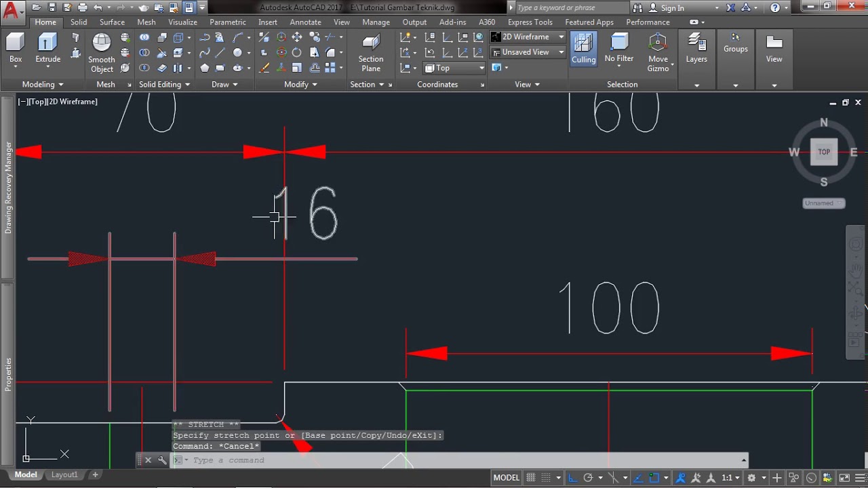Expand the command line history arrow
Screen dimensions: 868x488
[x=744, y=460]
